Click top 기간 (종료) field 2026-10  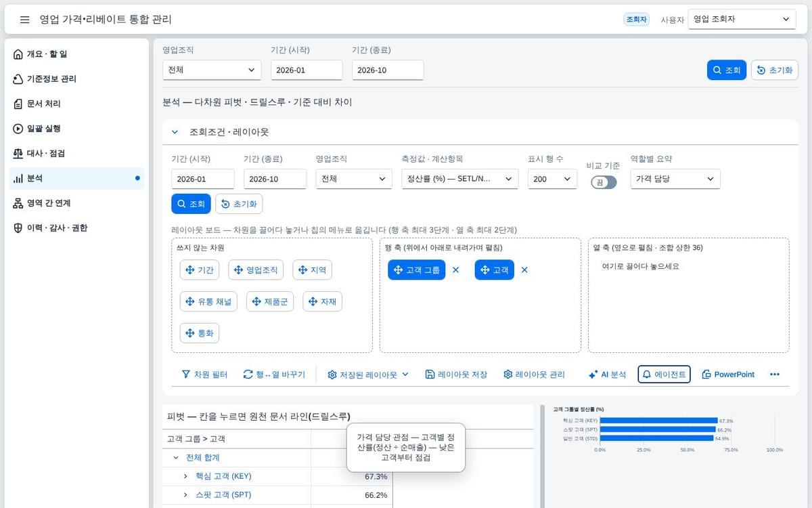388,70
